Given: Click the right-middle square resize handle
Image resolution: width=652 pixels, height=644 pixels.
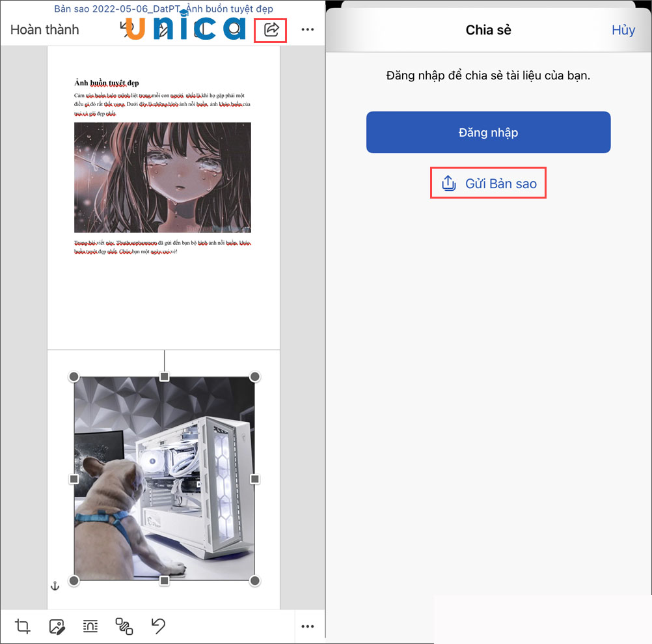Looking at the screenshot, I should click(x=255, y=479).
